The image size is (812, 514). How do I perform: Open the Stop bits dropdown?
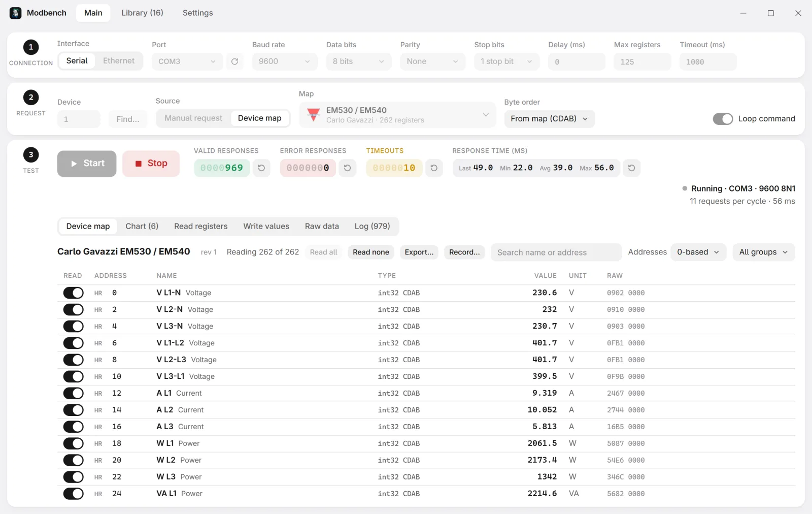click(x=506, y=61)
